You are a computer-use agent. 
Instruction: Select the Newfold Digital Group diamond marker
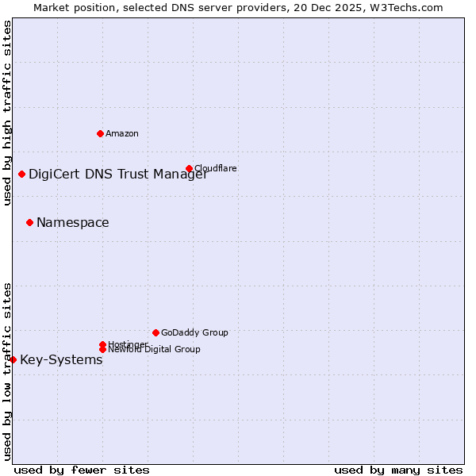102,349
